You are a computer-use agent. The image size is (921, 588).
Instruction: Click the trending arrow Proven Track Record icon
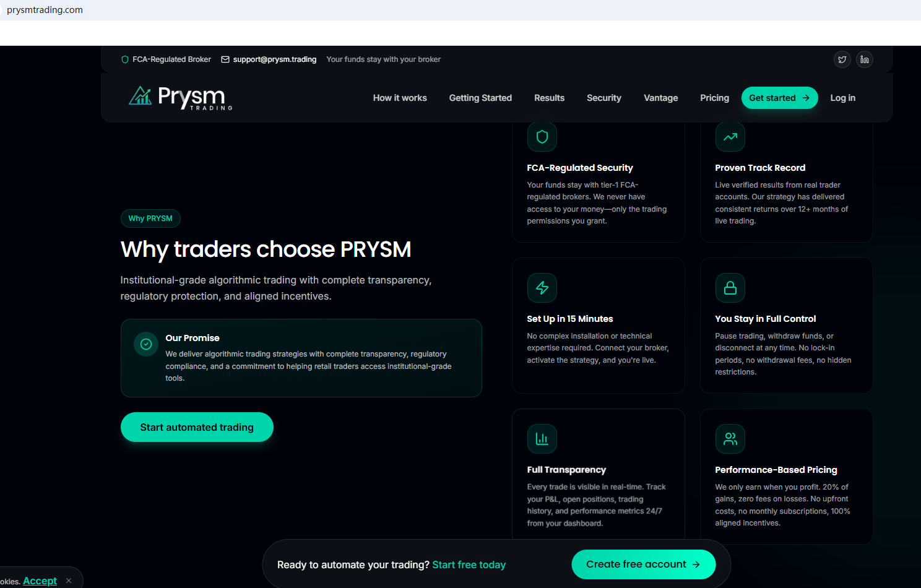(730, 137)
